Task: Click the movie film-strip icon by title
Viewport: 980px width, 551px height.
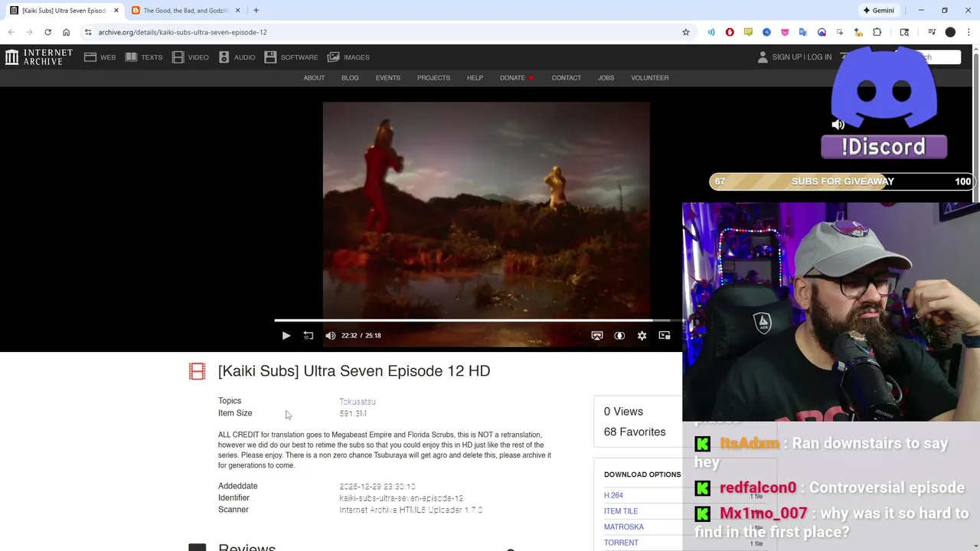Action: click(x=198, y=371)
